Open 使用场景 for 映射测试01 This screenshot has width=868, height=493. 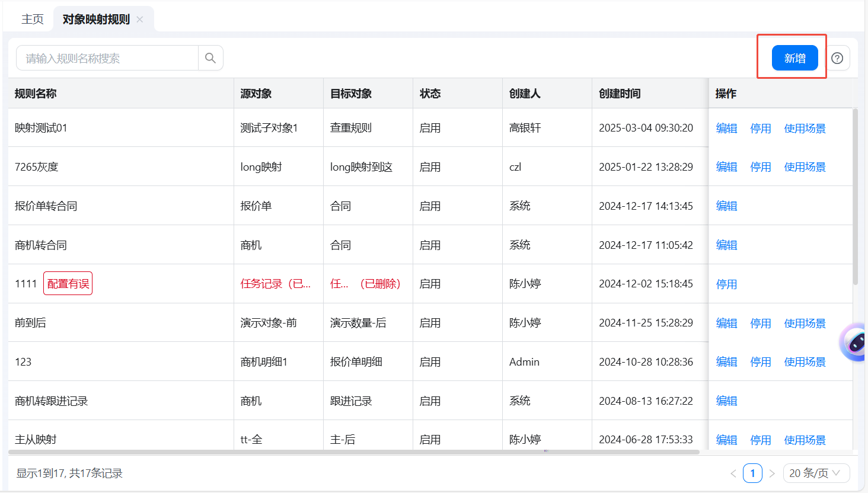coord(805,129)
